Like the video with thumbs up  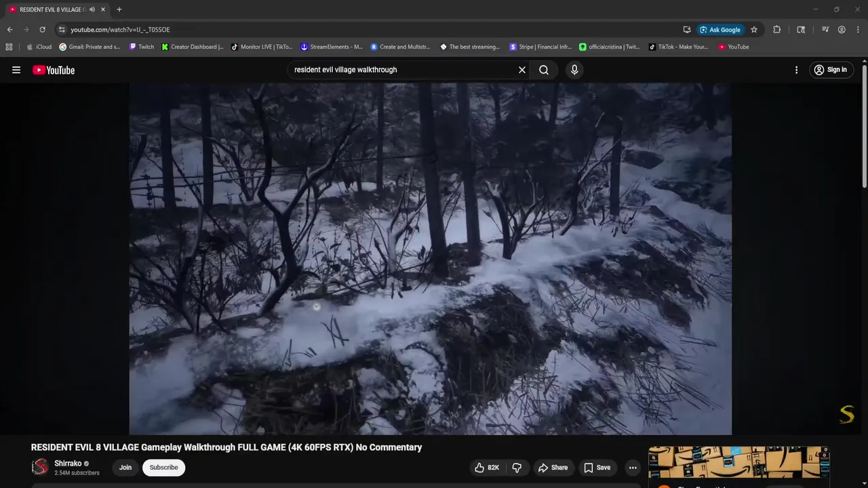pos(488,468)
